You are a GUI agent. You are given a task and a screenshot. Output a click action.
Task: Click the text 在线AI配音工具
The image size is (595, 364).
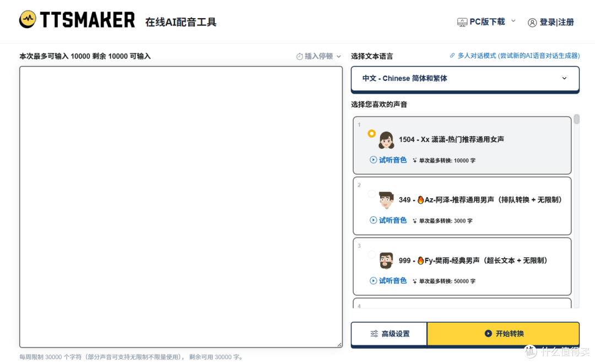pyautogui.click(x=181, y=23)
